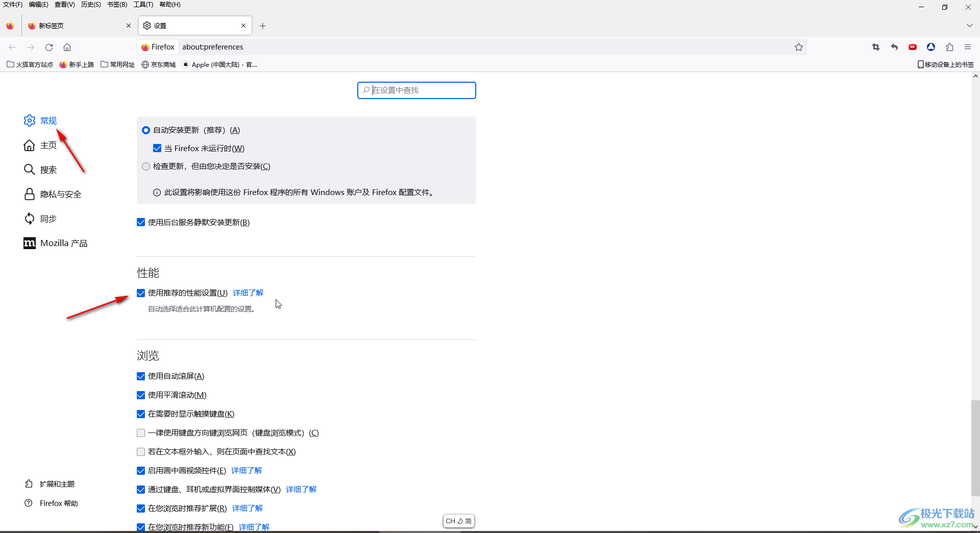Image resolution: width=980 pixels, height=533 pixels.
Task: Open 新手上路 bookmark
Action: 77,64
